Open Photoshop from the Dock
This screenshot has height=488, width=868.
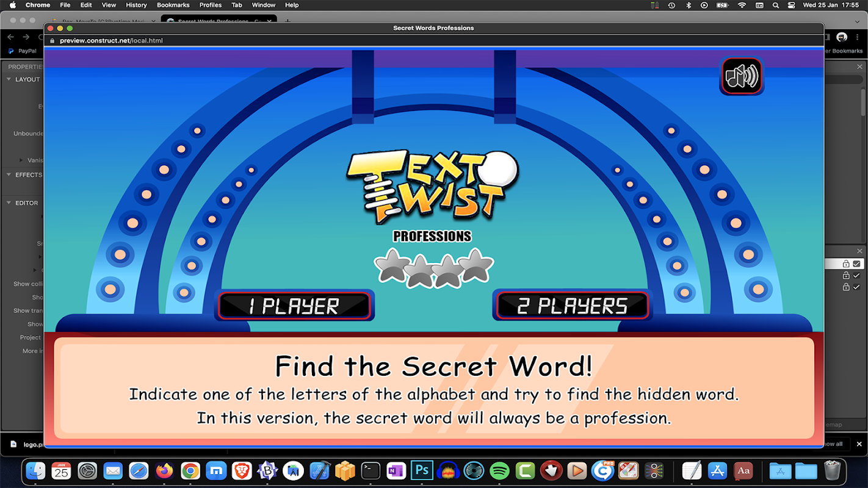point(422,470)
